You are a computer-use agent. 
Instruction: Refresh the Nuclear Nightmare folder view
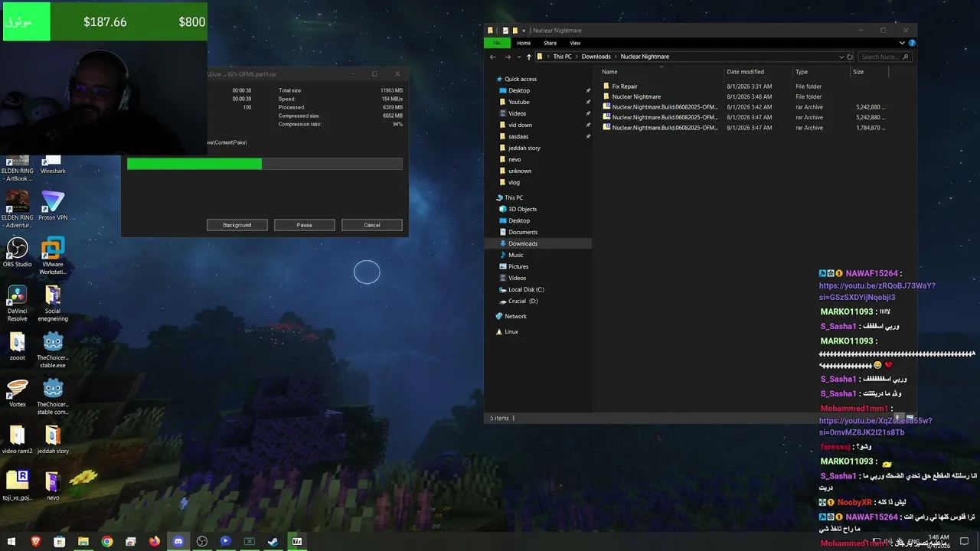[850, 57]
